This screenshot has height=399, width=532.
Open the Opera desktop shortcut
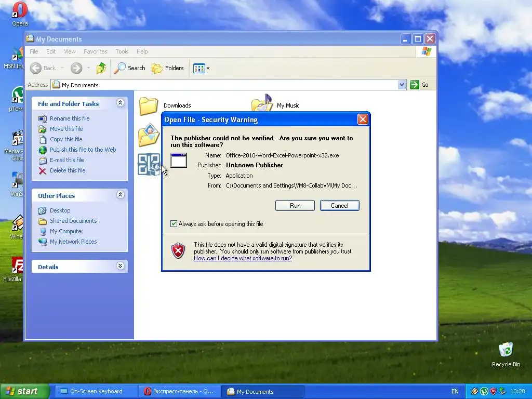click(20, 14)
